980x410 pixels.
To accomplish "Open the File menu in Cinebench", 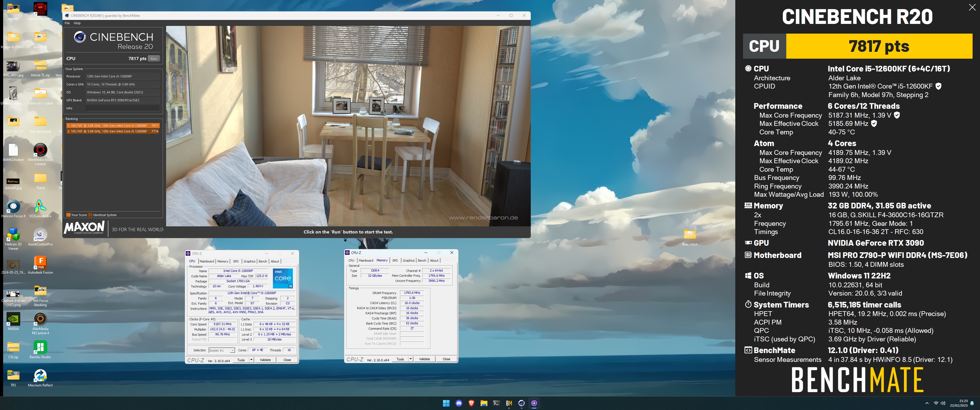I will (67, 23).
